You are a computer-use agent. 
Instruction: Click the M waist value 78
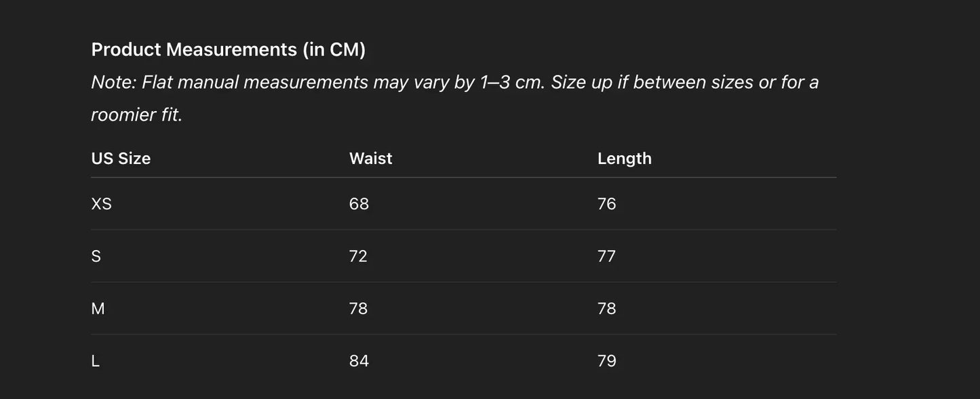(358, 309)
